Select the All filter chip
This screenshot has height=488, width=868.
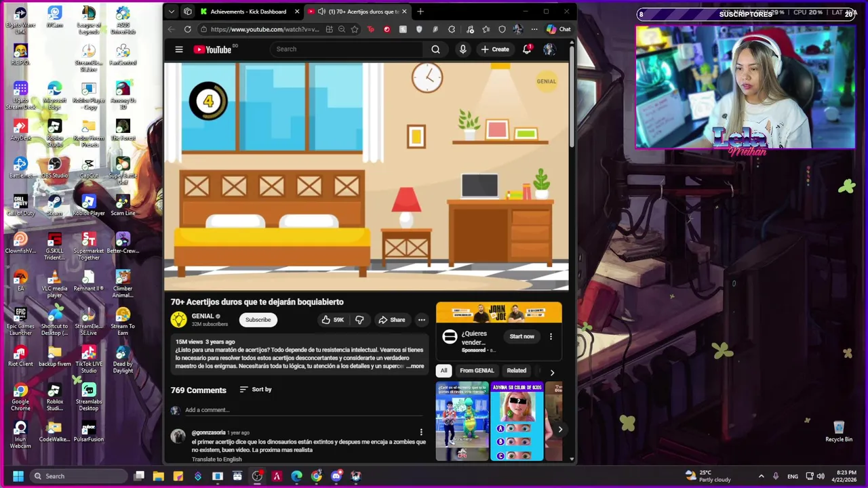point(443,371)
